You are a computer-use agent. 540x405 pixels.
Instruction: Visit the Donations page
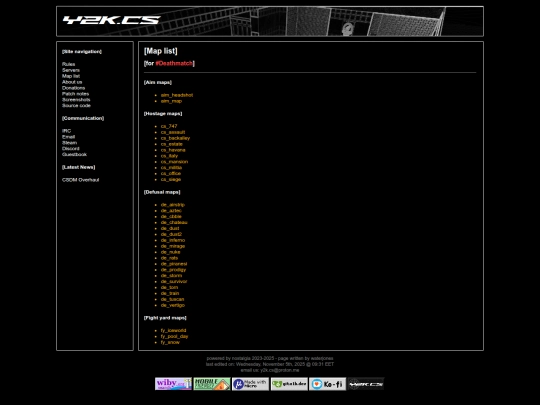(73, 88)
